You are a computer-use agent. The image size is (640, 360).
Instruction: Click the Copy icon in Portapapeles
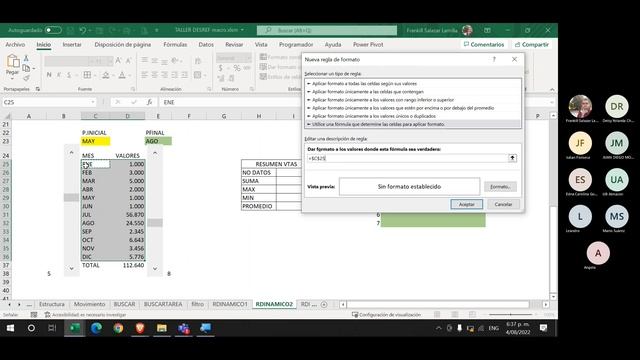26,68
